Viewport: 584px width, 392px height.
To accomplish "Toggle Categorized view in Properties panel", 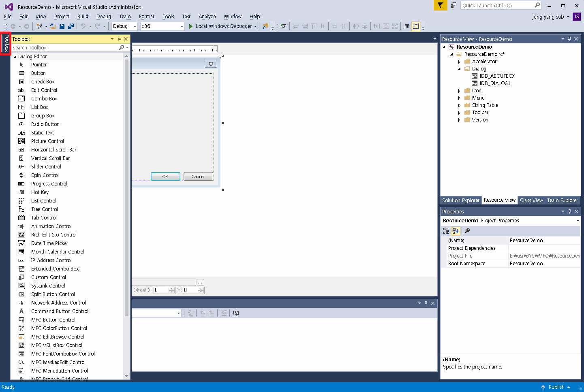I will tap(446, 231).
